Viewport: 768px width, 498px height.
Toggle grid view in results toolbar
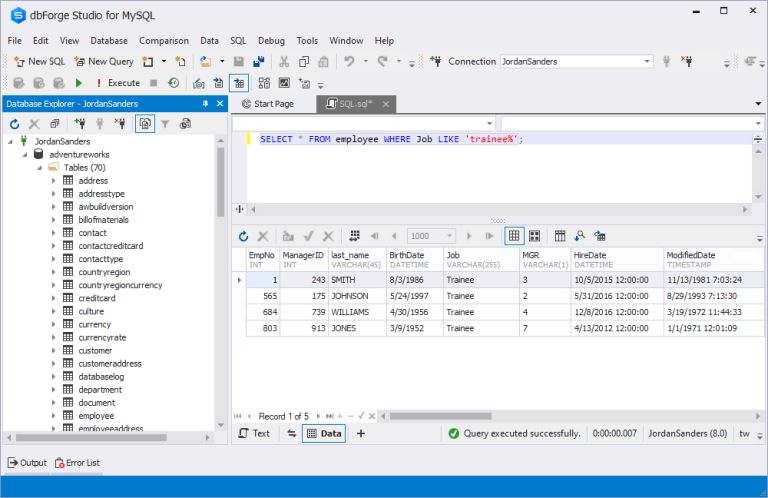514,236
